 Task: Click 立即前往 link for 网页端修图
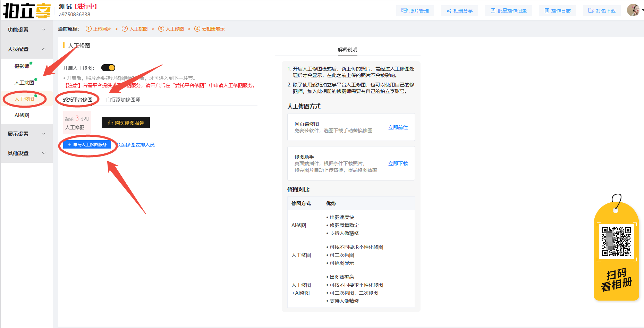coord(398,127)
